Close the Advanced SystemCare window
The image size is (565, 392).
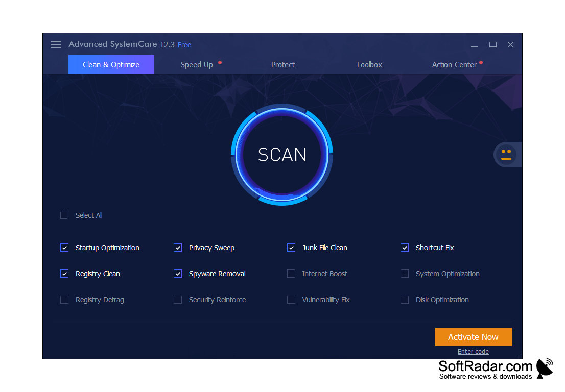[510, 45]
